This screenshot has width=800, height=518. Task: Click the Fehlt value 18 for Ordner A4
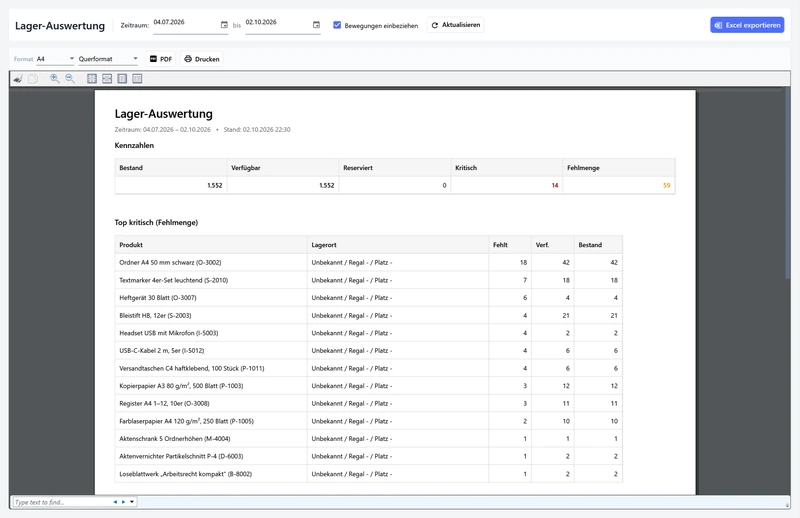(523, 262)
